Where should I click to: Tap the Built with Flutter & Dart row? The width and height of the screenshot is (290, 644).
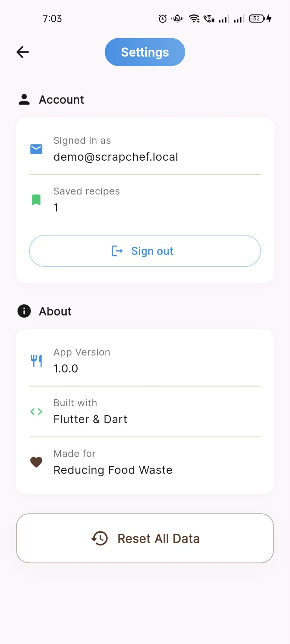click(145, 412)
